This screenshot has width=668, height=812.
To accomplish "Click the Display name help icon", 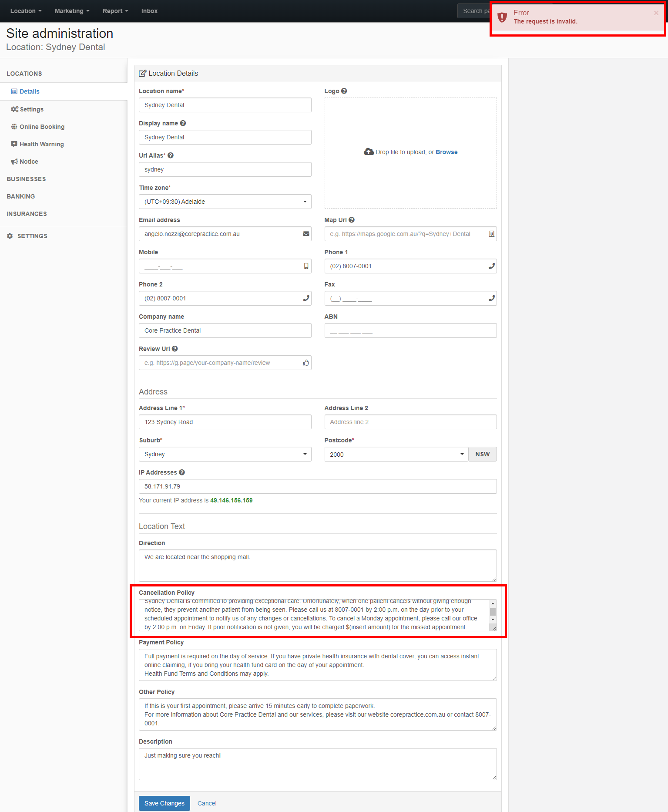I will click(x=183, y=123).
